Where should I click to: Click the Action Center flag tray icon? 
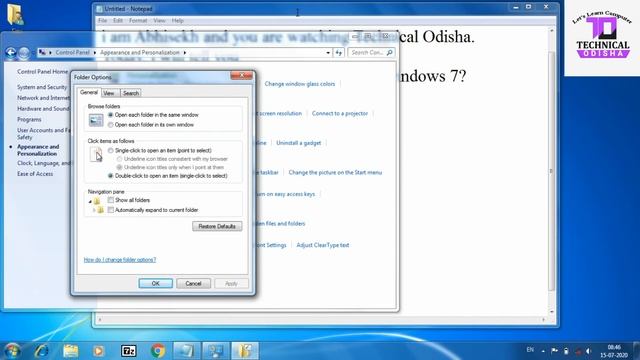[x=554, y=351]
